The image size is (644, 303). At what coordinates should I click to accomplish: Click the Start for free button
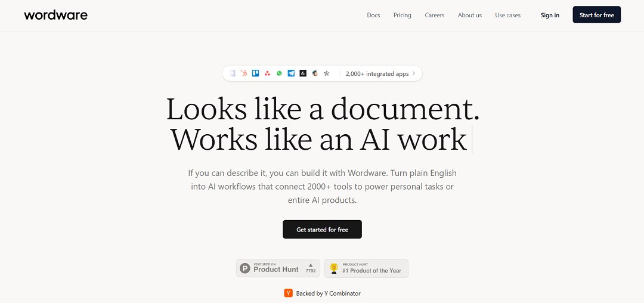pyautogui.click(x=597, y=15)
